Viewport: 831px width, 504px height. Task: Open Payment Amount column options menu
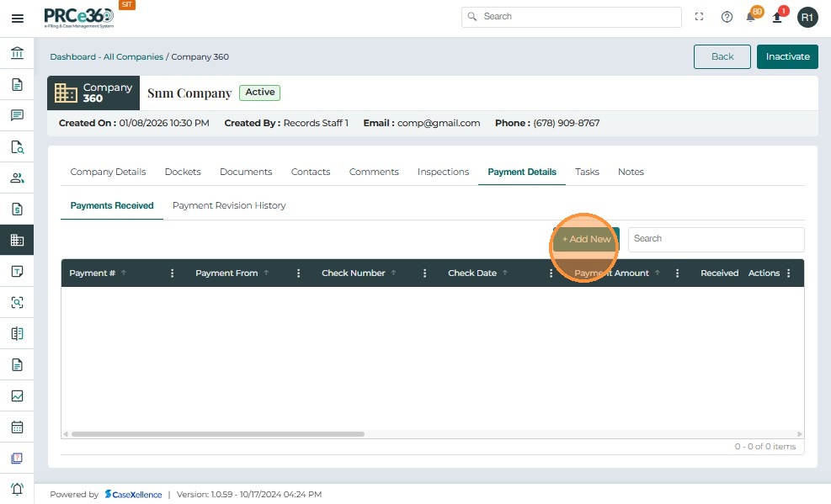677,273
